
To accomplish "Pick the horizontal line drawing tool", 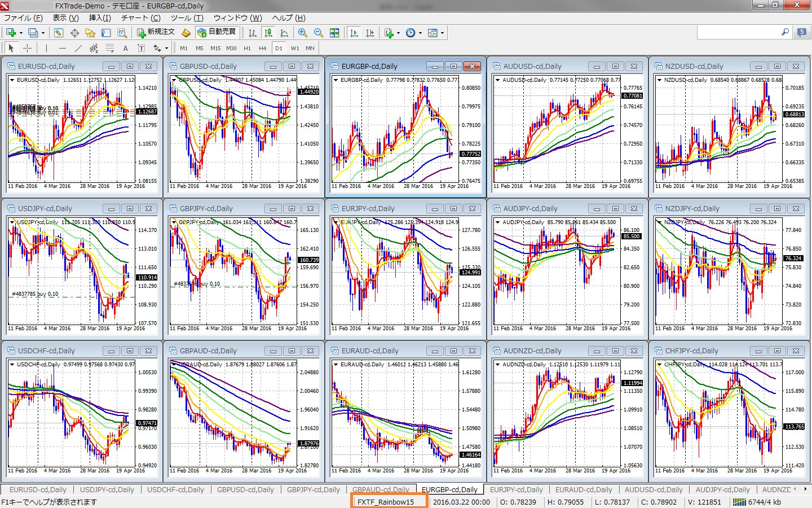I will pyautogui.click(x=62, y=48).
